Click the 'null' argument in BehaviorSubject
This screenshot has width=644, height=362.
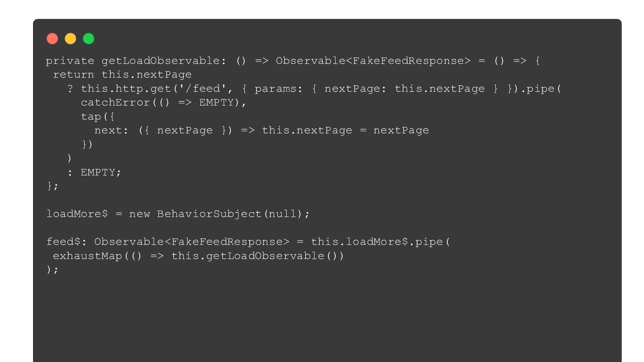282,214
